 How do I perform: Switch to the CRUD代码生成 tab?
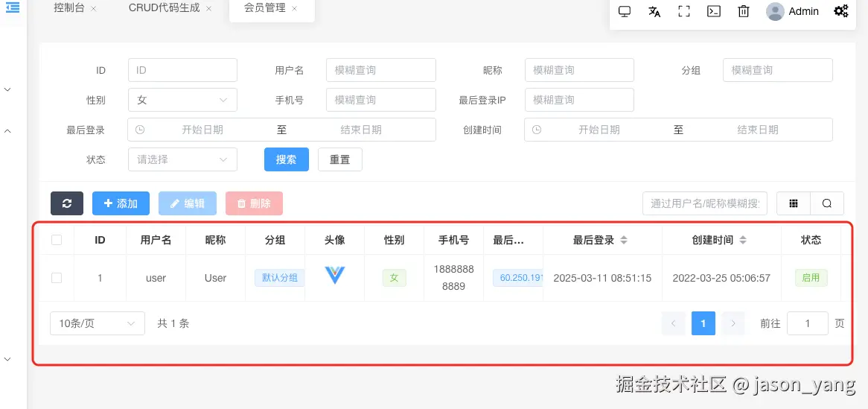[x=165, y=9]
